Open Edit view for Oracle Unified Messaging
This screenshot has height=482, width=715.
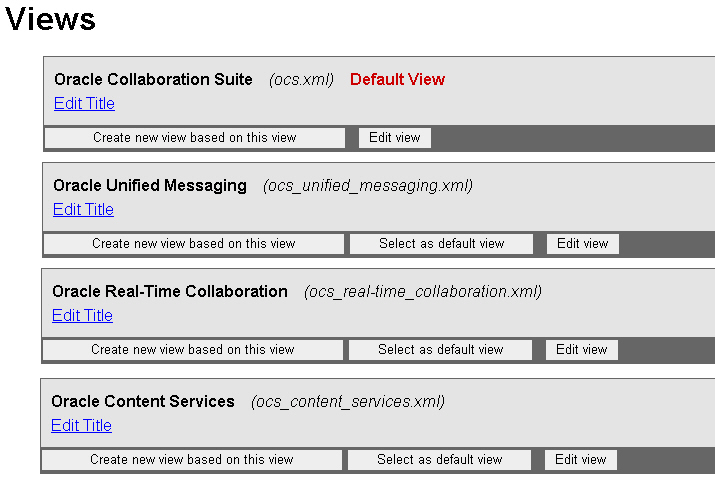tap(583, 244)
